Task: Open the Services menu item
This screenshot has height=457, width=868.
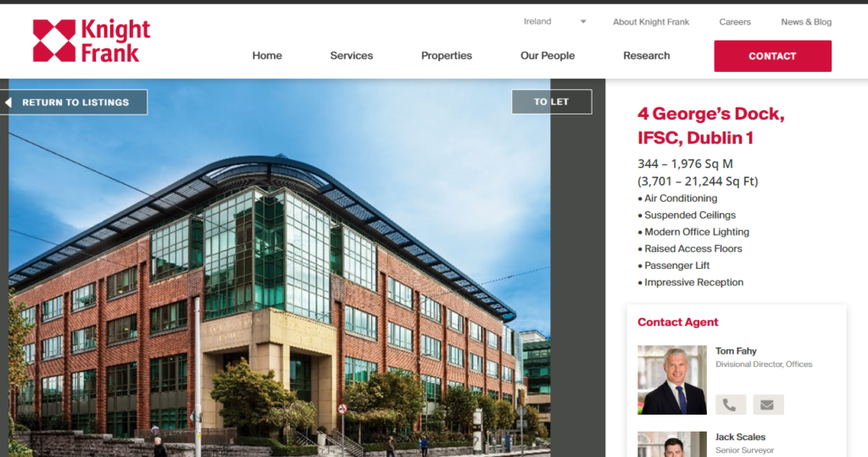Action: pyautogui.click(x=352, y=55)
